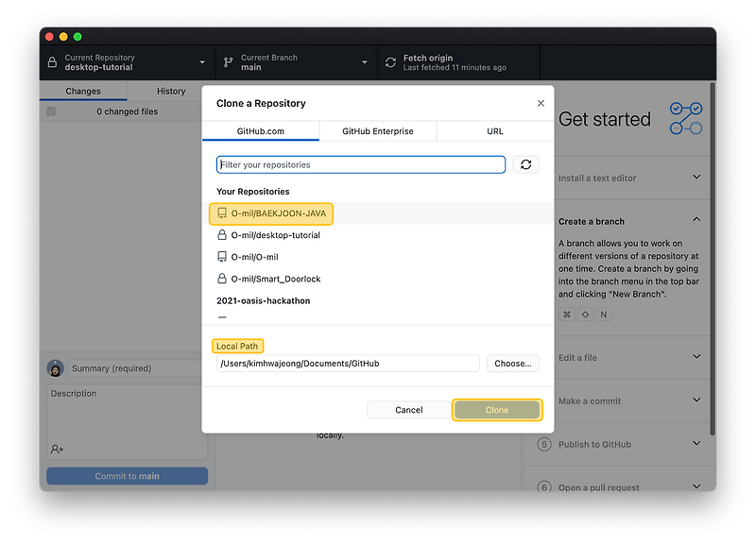
Task: Click the step 5 circle for Publish to GitHub
Action: click(545, 444)
